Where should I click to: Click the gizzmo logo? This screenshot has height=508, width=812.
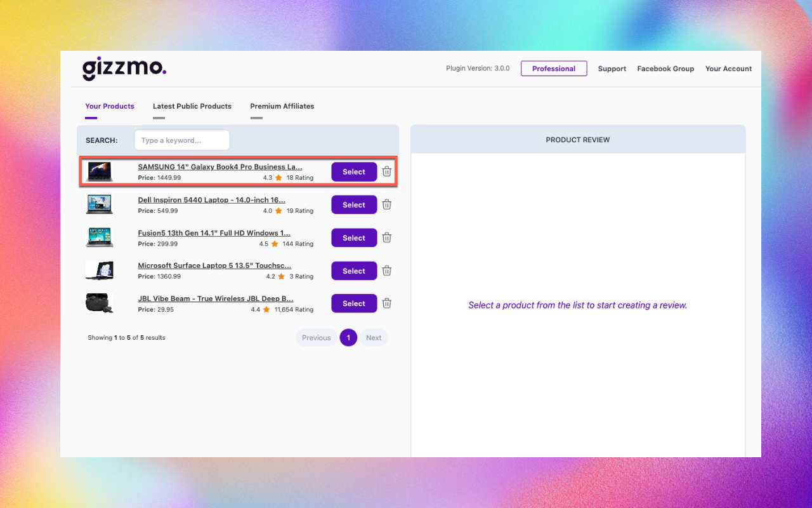coord(124,69)
